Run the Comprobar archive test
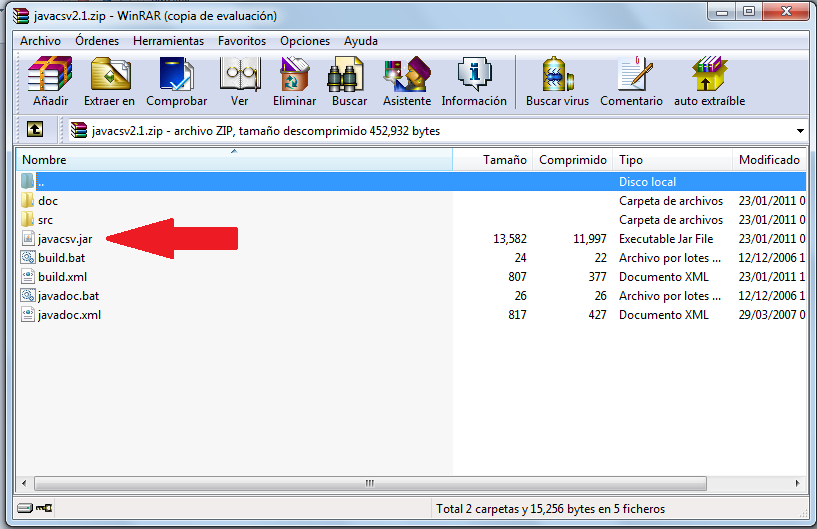 pyautogui.click(x=176, y=82)
